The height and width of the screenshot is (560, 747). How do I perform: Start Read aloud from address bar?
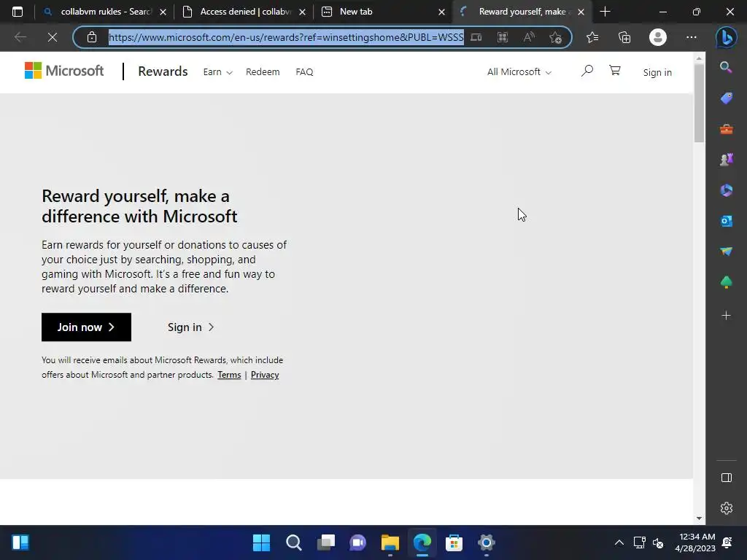[x=529, y=37]
